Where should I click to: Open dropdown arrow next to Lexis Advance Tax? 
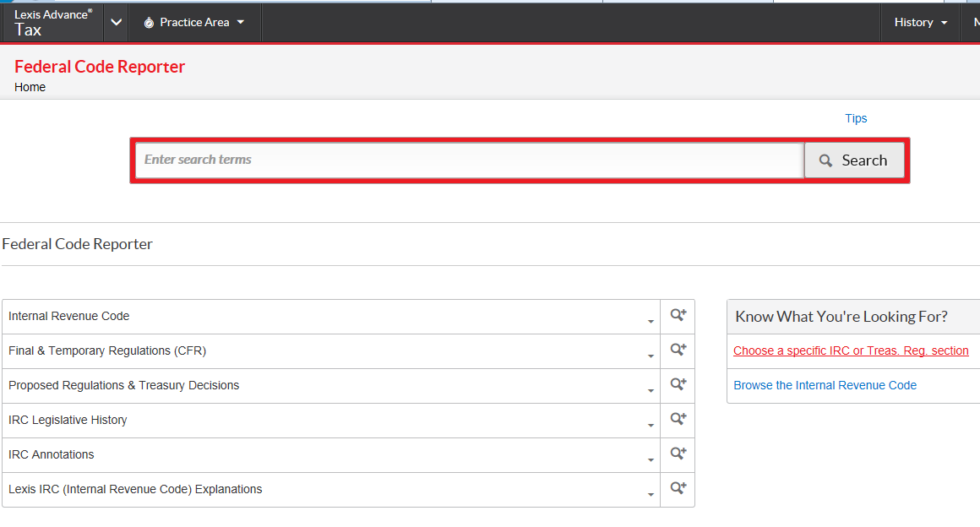click(116, 23)
